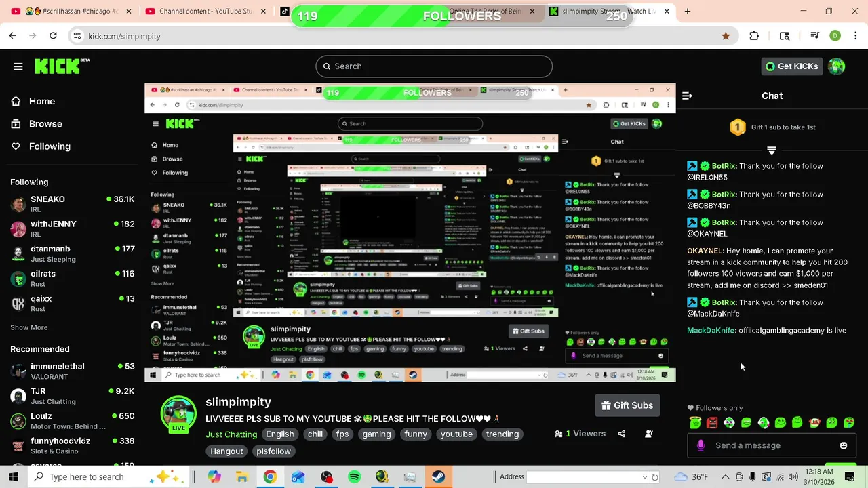Open TJR's recommended channel
The height and width of the screenshot is (488, 868).
point(73,396)
